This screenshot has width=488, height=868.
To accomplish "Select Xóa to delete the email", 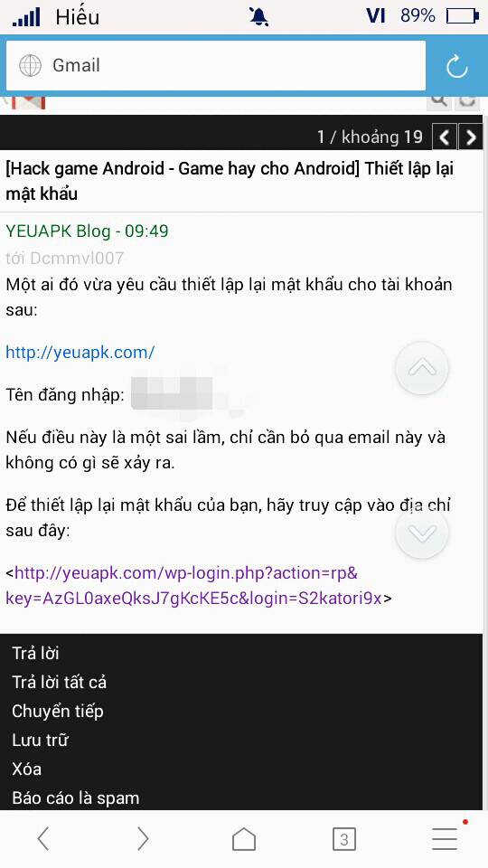I will coord(26,769).
